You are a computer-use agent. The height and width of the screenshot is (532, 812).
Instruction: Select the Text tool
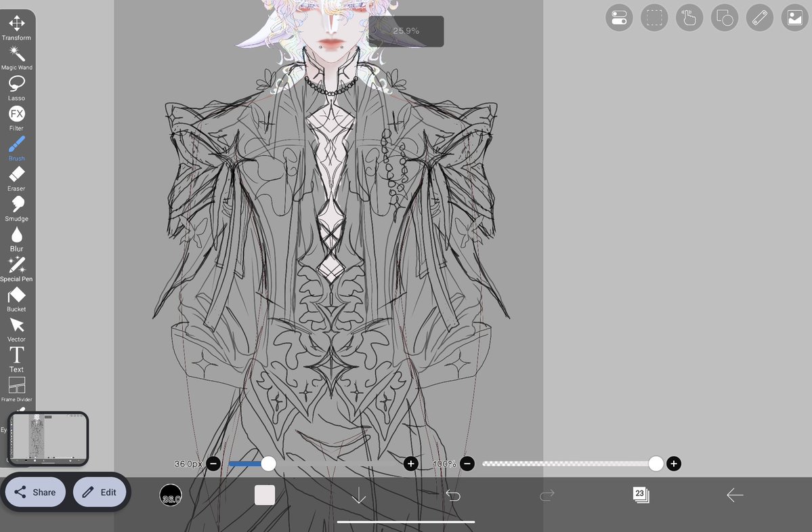point(16,359)
